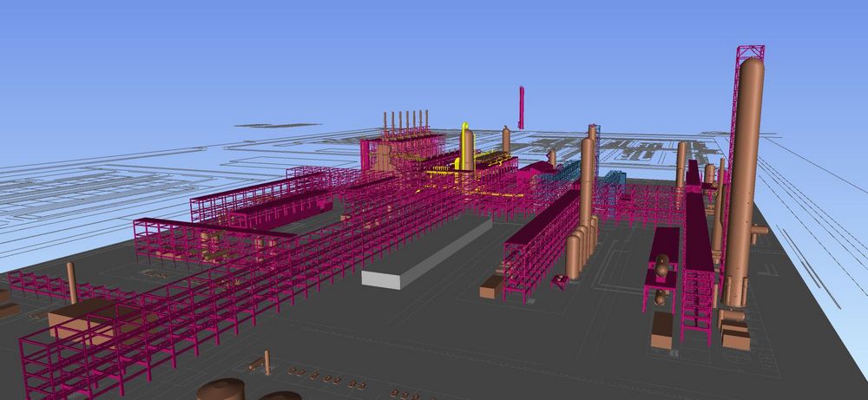Select the small brown box beside central rack

(490, 287)
